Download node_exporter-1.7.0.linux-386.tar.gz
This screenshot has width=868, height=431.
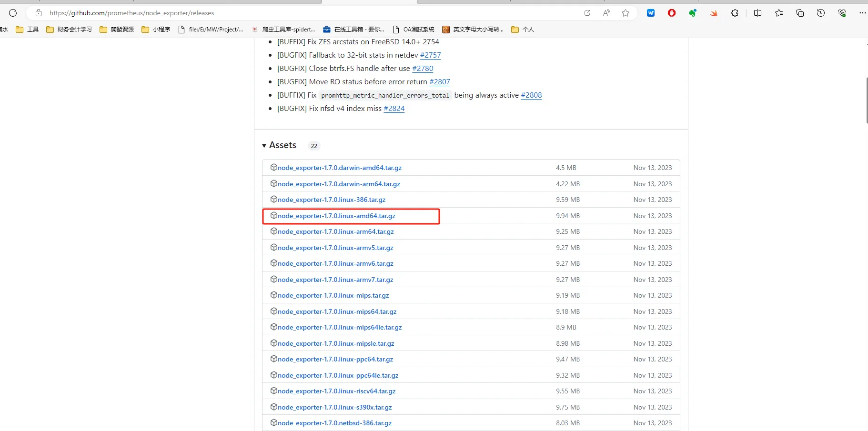332,200
